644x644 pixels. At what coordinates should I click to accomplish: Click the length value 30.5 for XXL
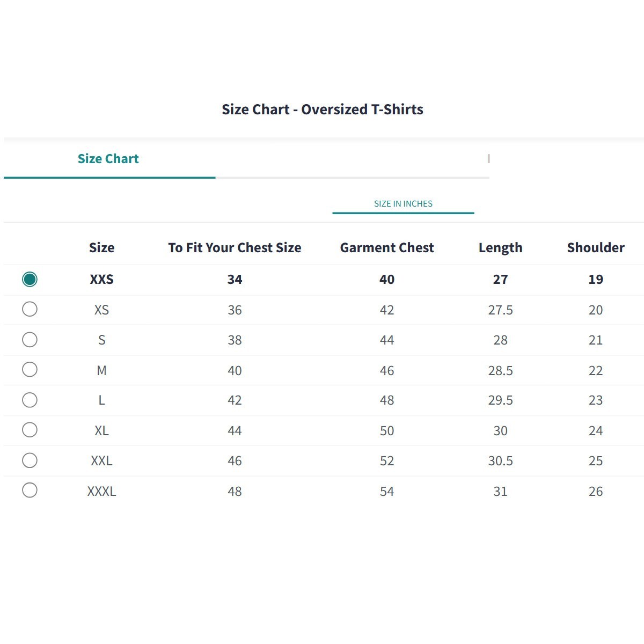tap(500, 461)
